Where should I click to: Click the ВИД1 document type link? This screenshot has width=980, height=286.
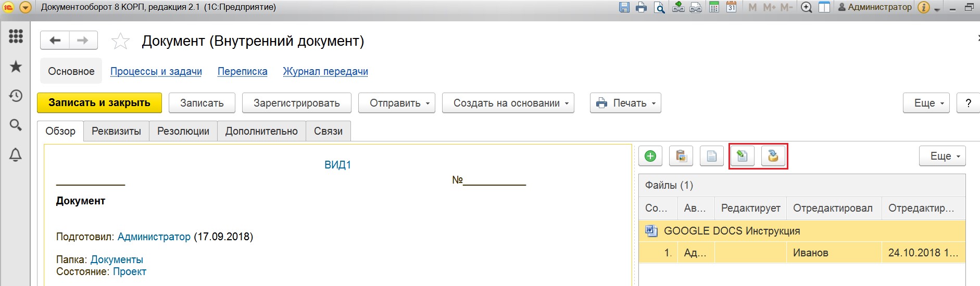[x=337, y=165]
